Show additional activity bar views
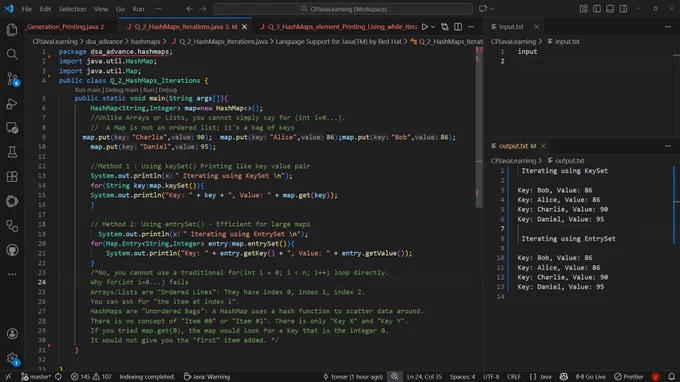The width and height of the screenshot is (680, 382). click(x=12, y=274)
